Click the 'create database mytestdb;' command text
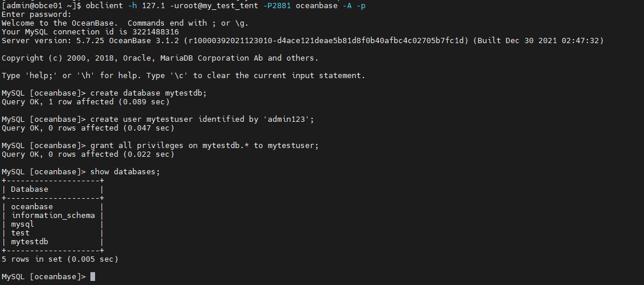The image size is (644, 285). click(x=148, y=93)
